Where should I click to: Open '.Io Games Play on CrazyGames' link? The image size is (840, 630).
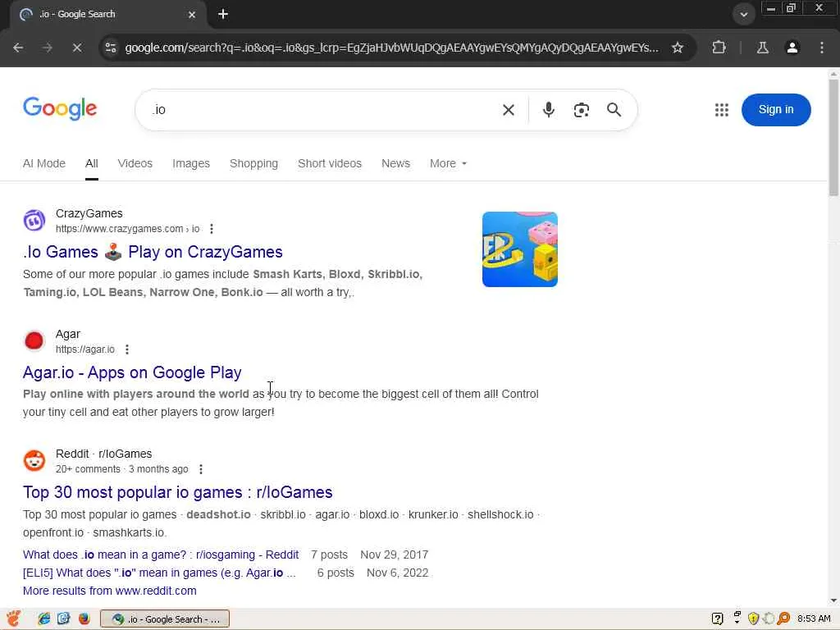click(153, 252)
